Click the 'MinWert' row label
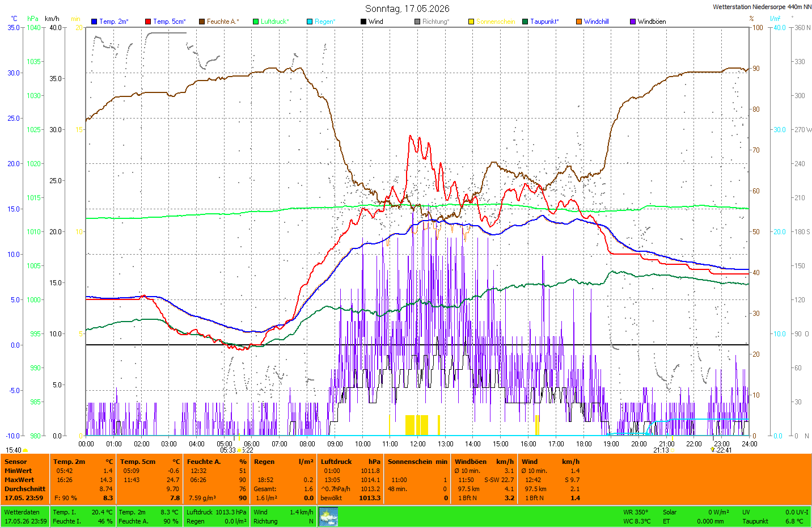Viewport: 812px width, 528px height. click(x=18, y=471)
